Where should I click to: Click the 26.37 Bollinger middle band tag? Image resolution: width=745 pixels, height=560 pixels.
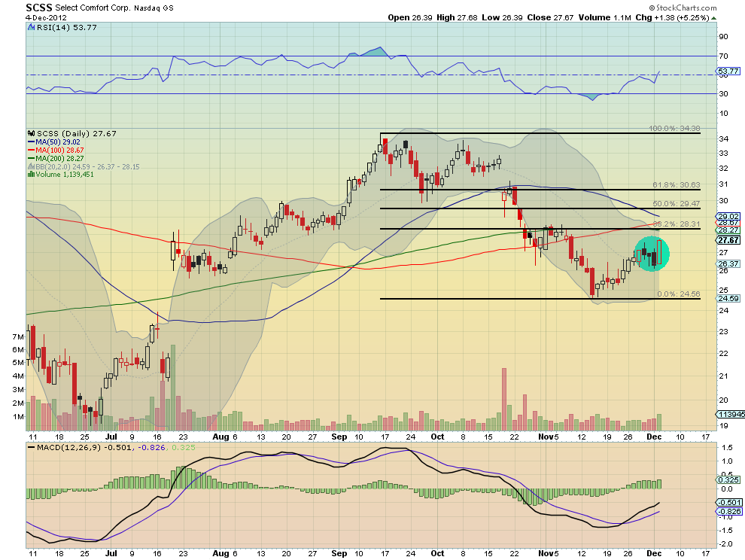[728, 263]
